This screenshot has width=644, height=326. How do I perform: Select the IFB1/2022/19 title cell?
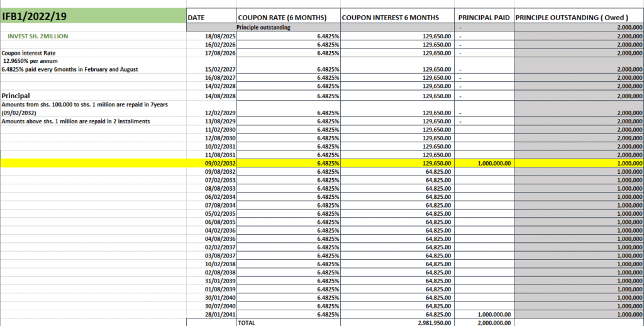pos(93,16)
